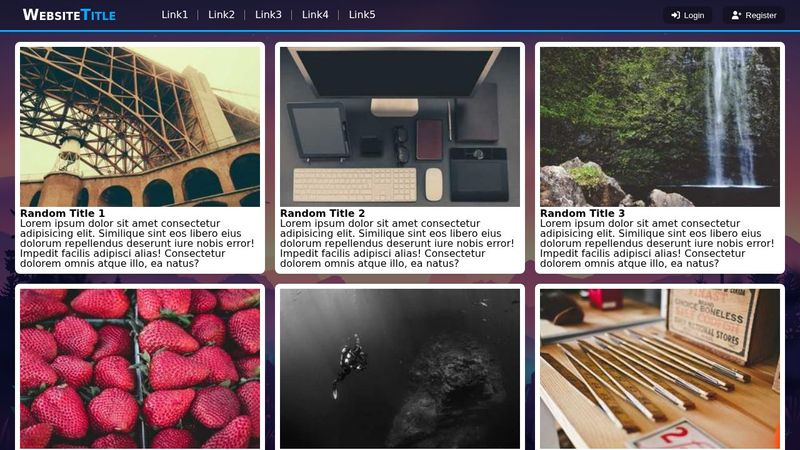
Task: Navigate to Link1 in the navbar
Action: (x=174, y=15)
